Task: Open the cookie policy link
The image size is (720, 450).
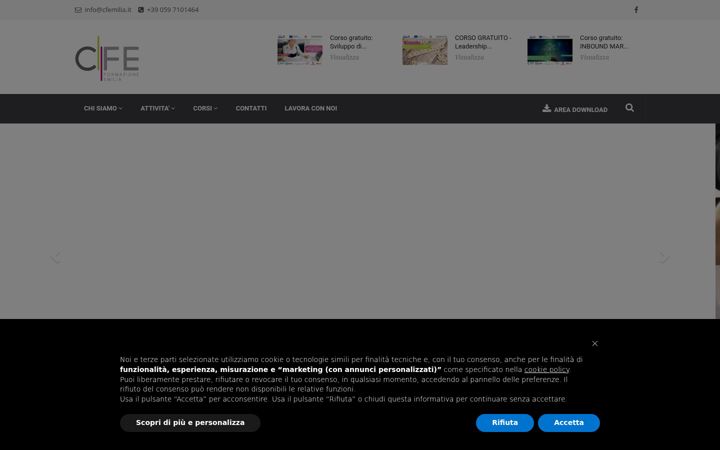Action: (546, 370)
